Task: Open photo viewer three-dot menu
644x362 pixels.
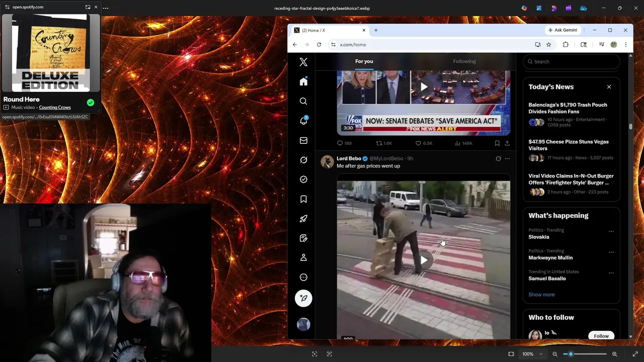Action: tap(106, 8)
